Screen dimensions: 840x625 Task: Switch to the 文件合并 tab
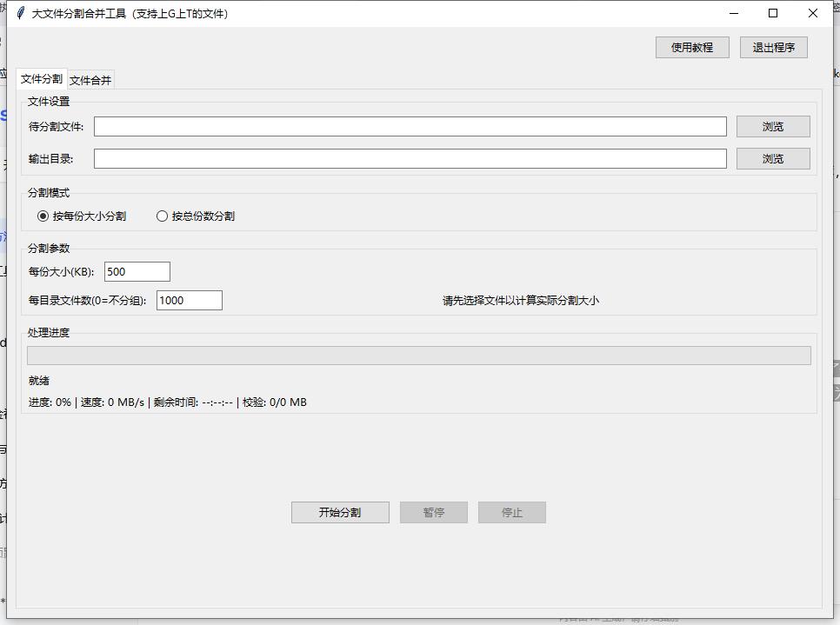[x=90, y=79]
